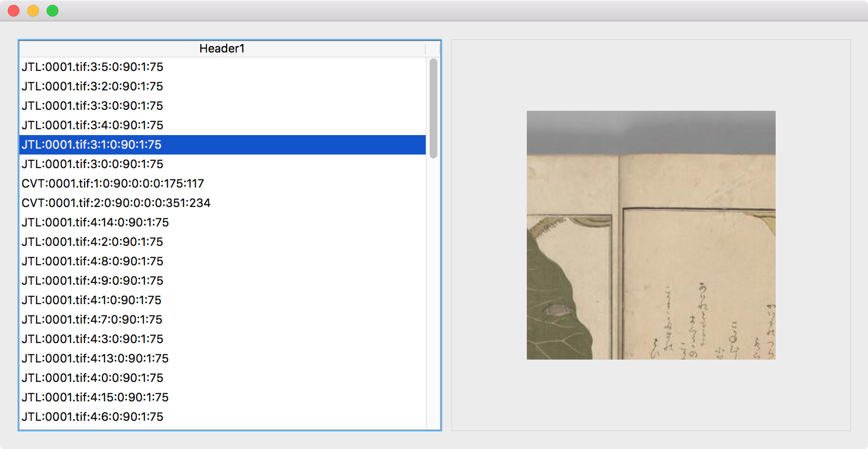
Task: Click the yellow minimize window button
Action: pos(33,11)
